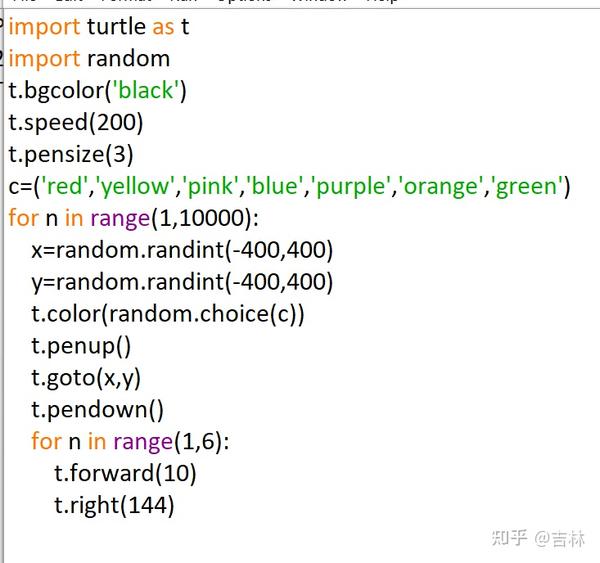Click the t.forward(10) line

(125, 473)
